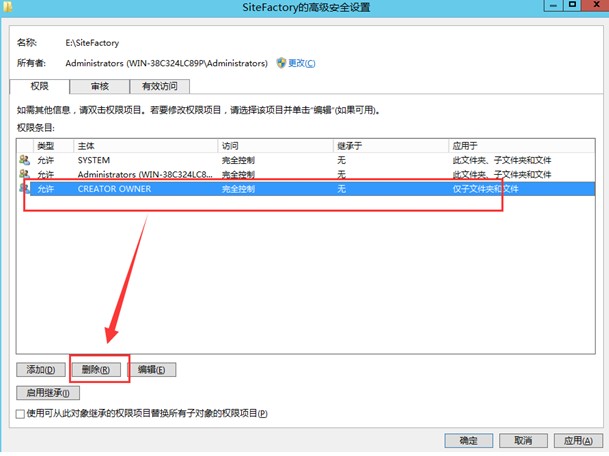Image resolution: width=609 pixels, height=456 pixels.
Task: Open the 有效访问 tab
Action: click(x=159, y=87)
